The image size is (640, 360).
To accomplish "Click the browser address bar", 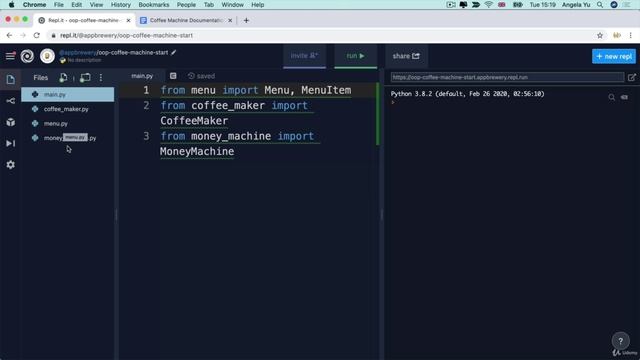I will click(x=322, y=36).
